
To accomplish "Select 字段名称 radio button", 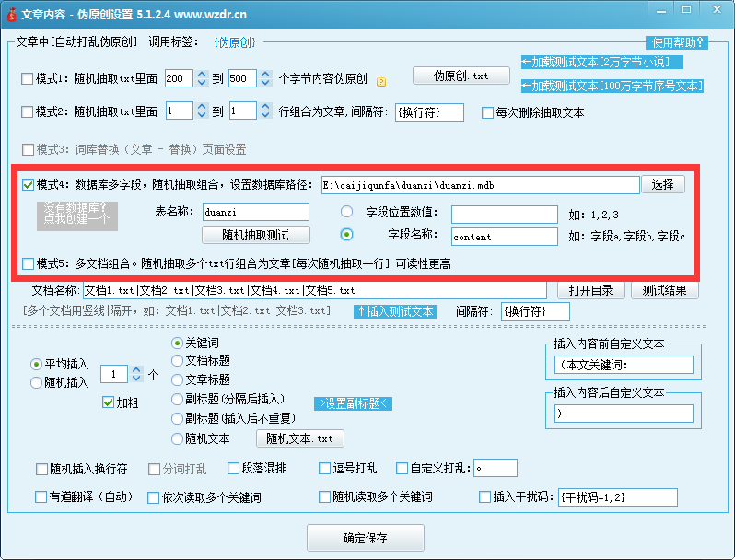I will tap(347, 234).
